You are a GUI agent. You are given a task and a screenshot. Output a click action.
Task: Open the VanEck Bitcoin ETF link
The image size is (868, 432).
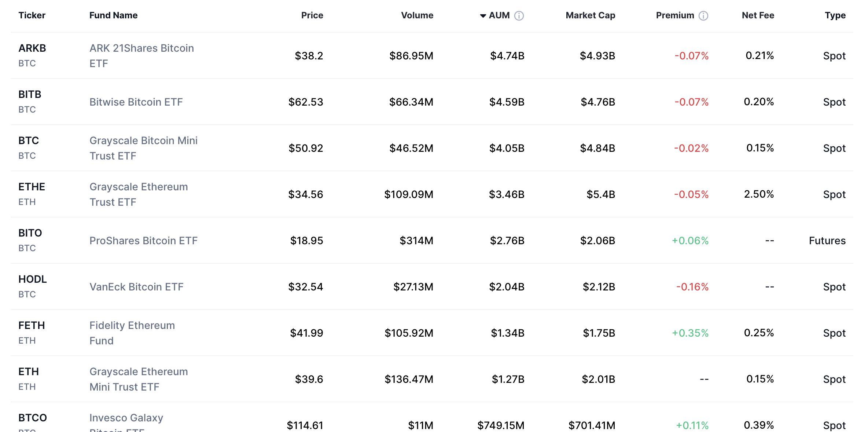(x=136, y=287)
